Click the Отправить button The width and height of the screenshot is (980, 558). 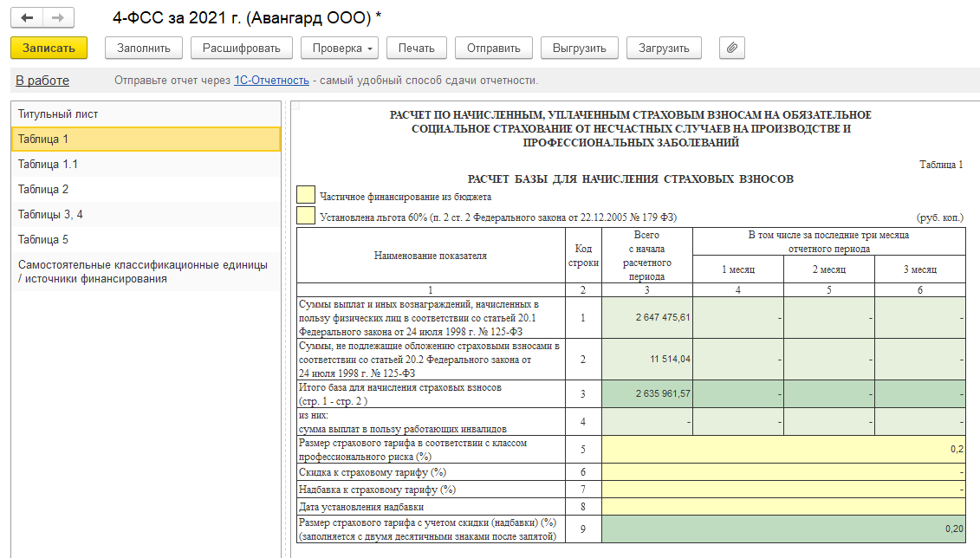point(493,49)
